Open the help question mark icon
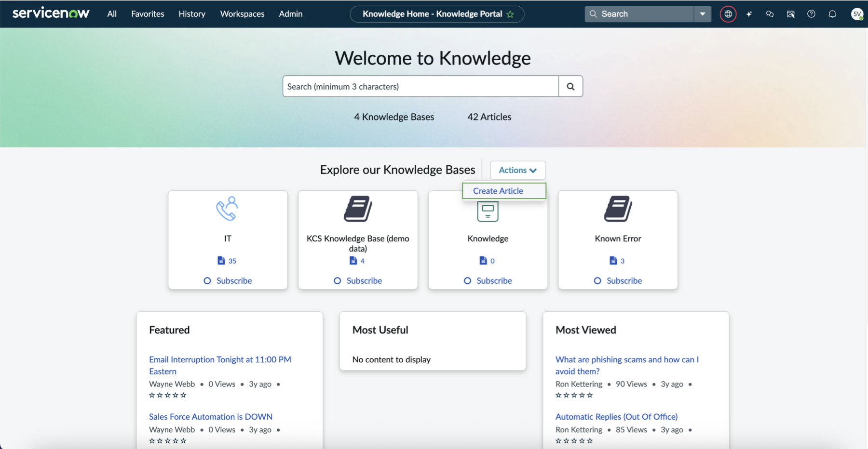This screenshot has width=868, height=449. [811, 14]
